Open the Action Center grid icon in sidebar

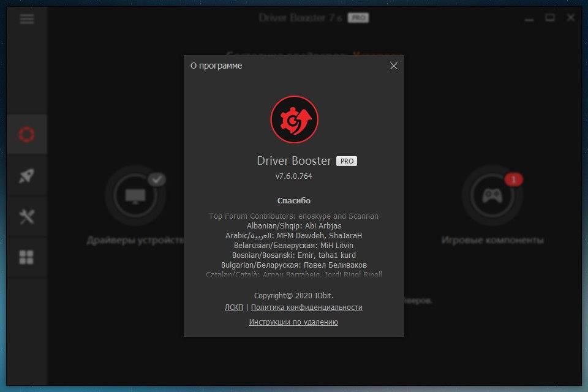[x=26, y=257]
